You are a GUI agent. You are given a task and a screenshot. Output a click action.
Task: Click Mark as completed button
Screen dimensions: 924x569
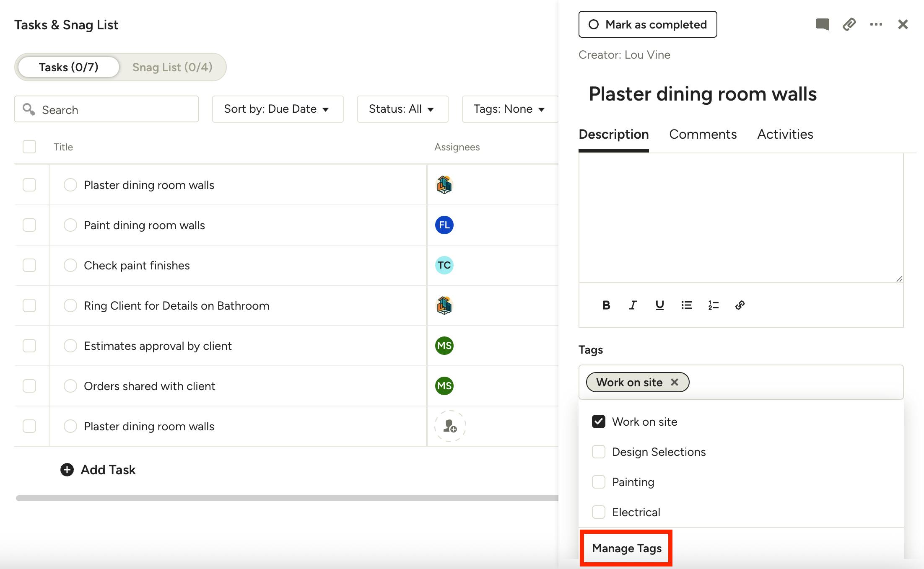point(648,24)
